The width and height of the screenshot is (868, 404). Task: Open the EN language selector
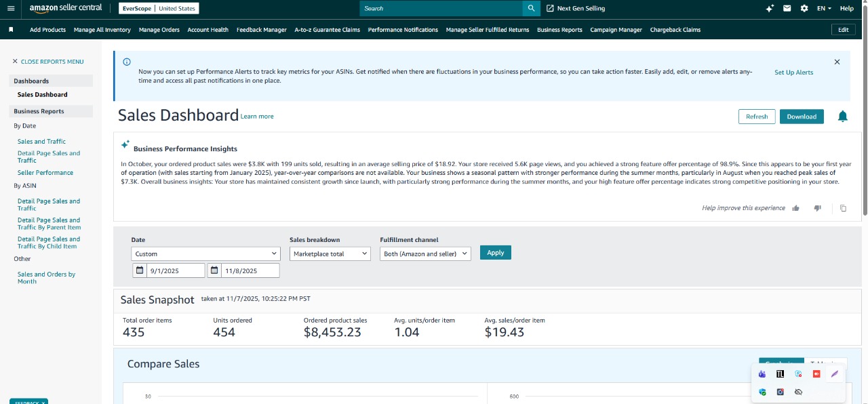pyautogui.click(x=824, y=8)
